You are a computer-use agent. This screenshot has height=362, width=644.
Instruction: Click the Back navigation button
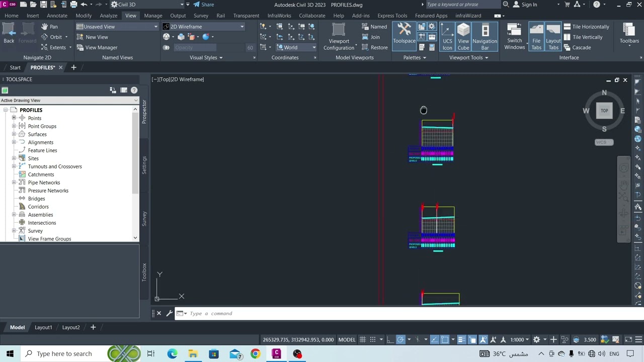click(x=9, y=33)
